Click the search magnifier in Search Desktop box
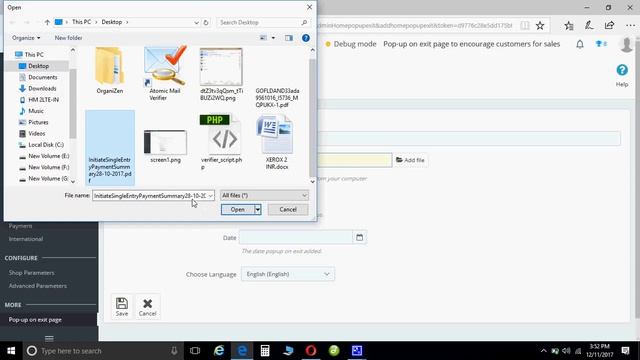This screenshot has width=640, height=360. 304,22
